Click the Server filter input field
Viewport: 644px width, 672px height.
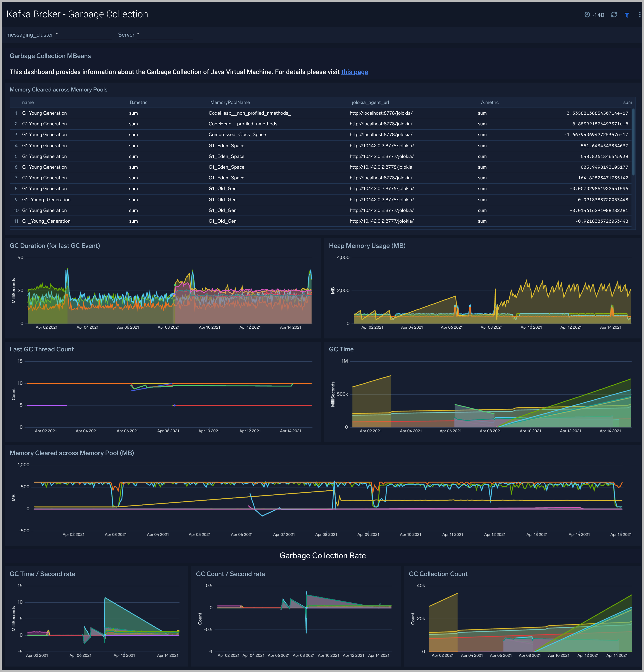point(165,35)
